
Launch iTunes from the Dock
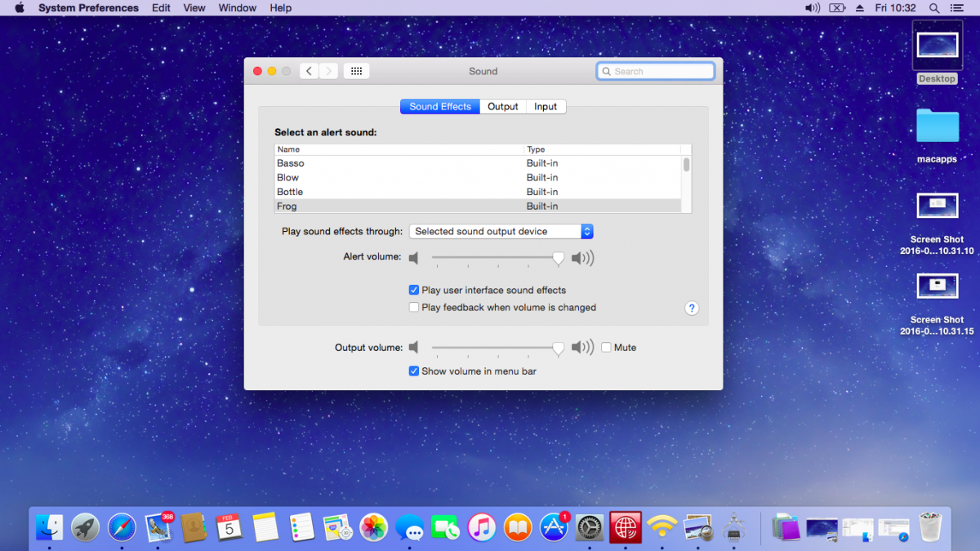point(482,527)
